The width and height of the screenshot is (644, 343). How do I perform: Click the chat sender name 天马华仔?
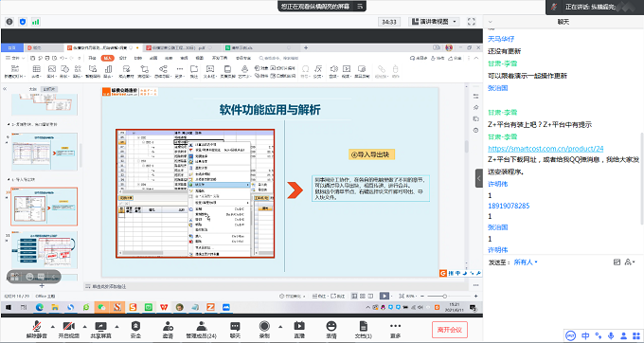click(501, 39)
